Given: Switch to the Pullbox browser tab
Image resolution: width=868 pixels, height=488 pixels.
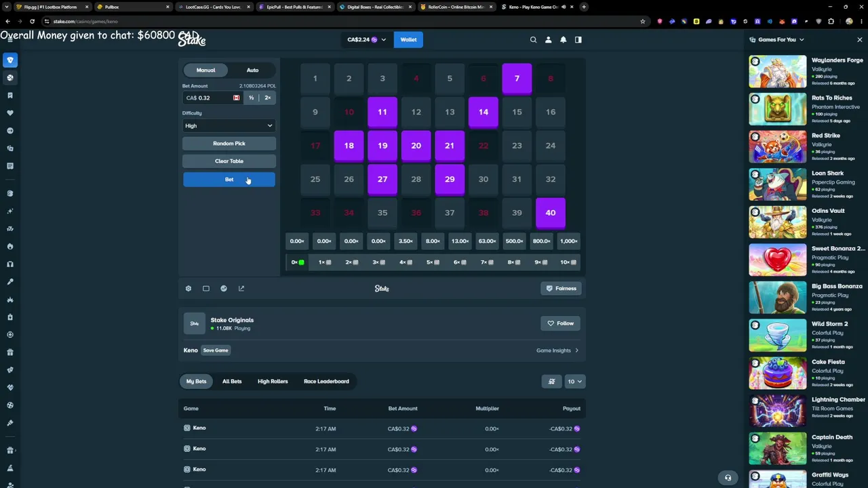Looking at the screenshot, I should tap(132, 7).
